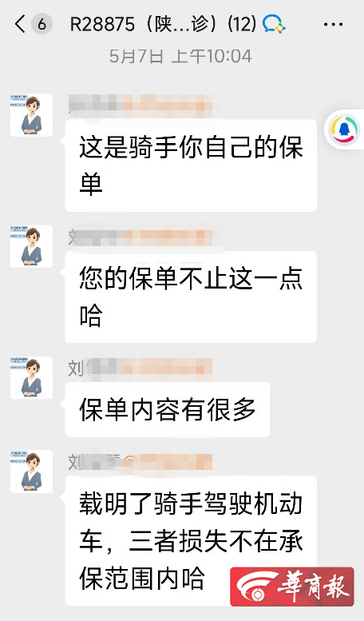
Task: Tap the floating bell notification icon
Action: pos(344,129)
